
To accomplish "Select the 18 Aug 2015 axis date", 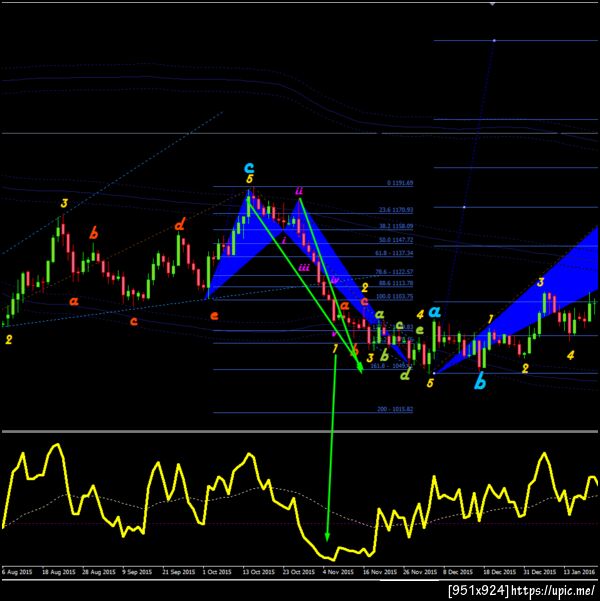I will pyautogui.click(x=59, y=572).
